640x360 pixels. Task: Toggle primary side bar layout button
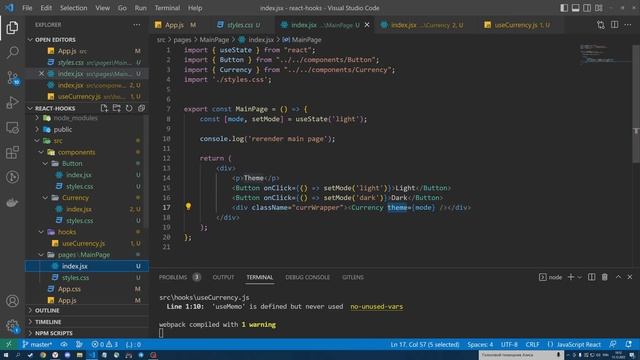click(564, 8)
